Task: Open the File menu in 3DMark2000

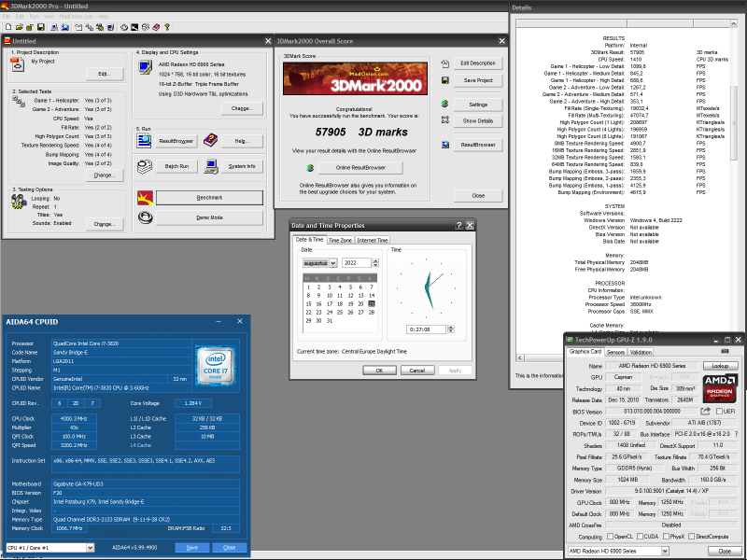Action: tap(7, 16)
